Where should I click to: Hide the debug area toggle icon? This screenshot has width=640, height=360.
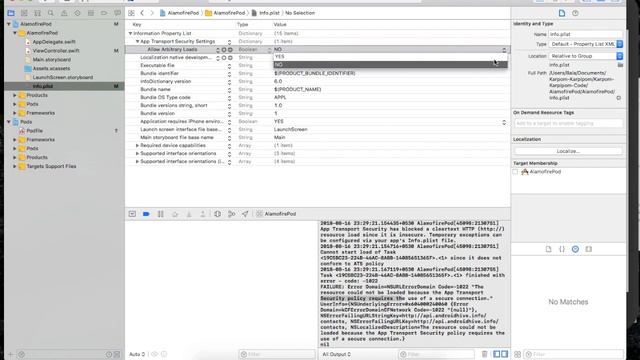(x=132, y=214)
